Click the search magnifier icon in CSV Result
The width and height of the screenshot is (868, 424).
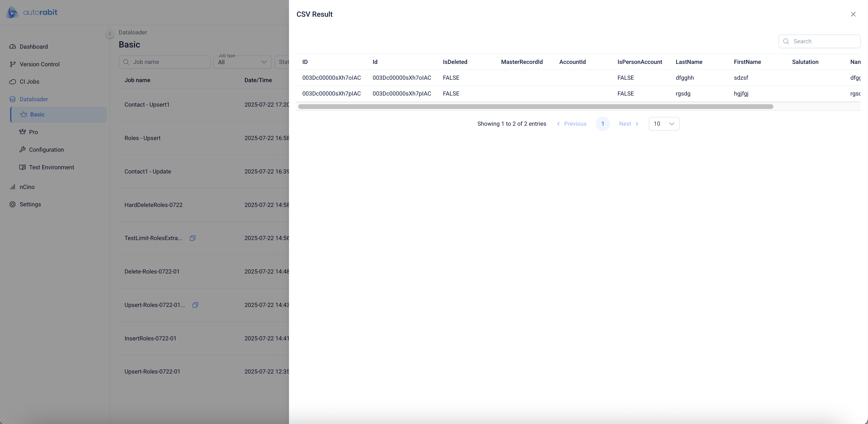786,42
